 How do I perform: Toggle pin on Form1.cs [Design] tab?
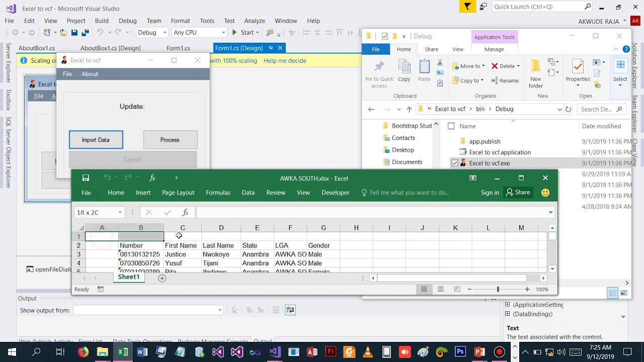271,48
